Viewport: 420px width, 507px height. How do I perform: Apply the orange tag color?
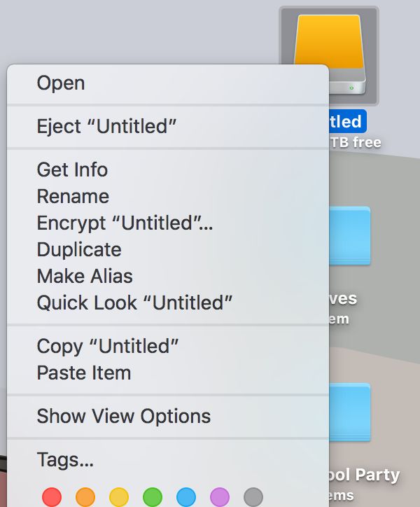point(85,497)
